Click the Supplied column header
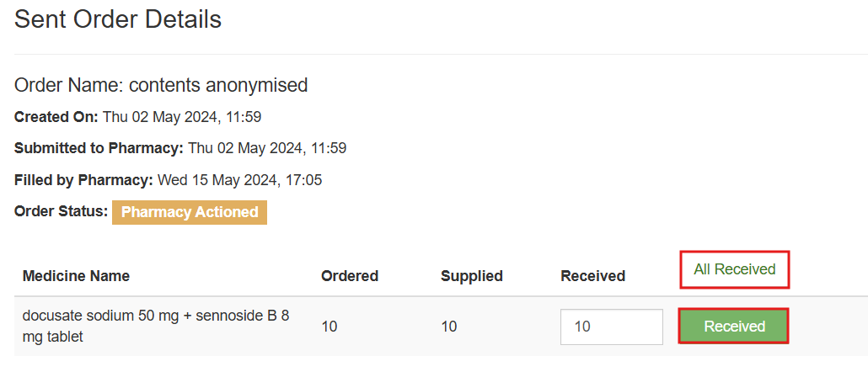The image size is (868, 372). pos(471,276)
